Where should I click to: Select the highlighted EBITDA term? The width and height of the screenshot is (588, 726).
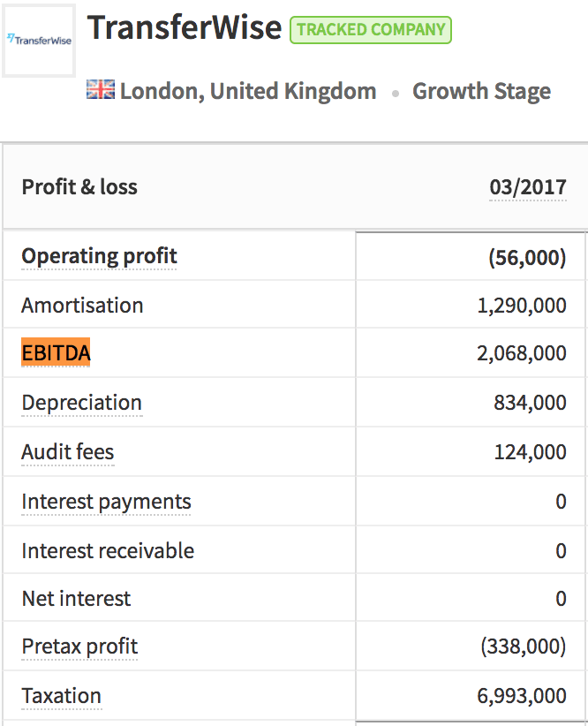coord(56,352)
